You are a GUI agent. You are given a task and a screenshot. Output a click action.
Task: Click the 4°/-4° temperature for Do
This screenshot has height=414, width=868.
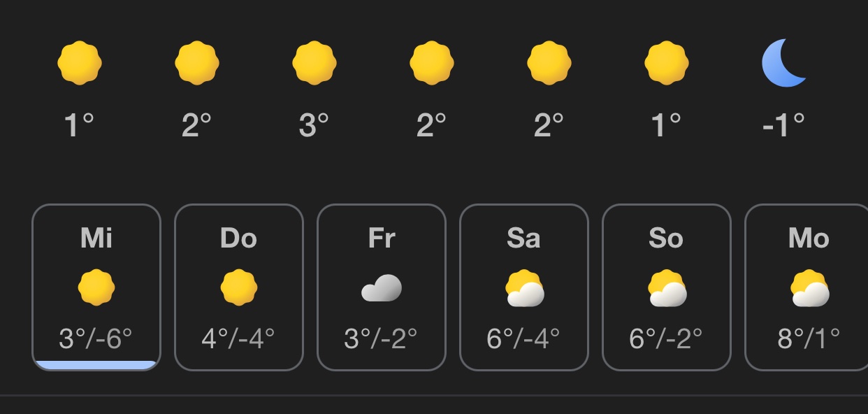point(238,339)
